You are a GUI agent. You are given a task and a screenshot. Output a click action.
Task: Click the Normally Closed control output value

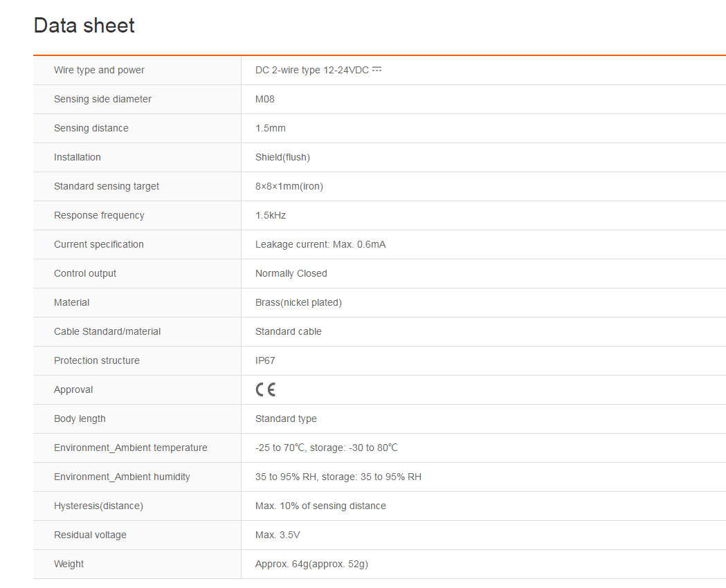pyautogui.click(x=291, y=273)
